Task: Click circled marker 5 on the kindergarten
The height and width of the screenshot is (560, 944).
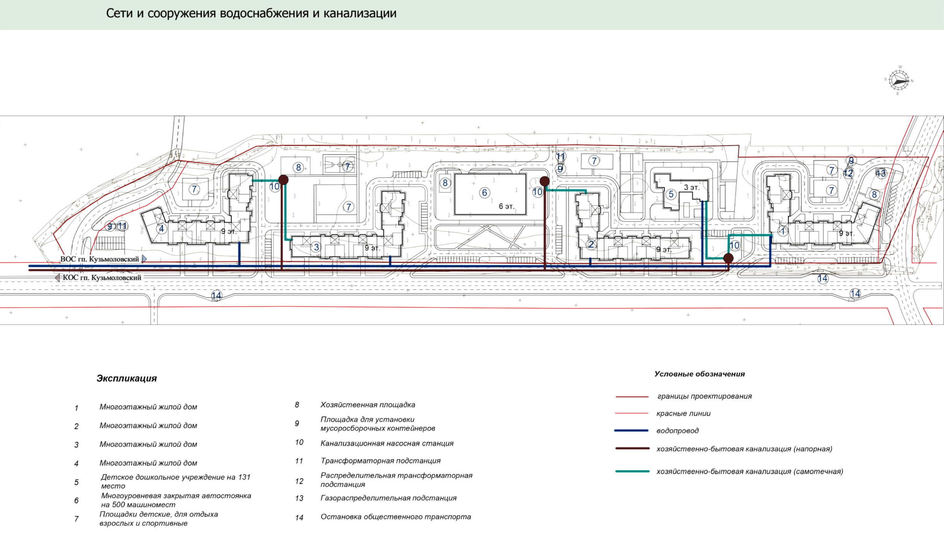Action: 671,194
